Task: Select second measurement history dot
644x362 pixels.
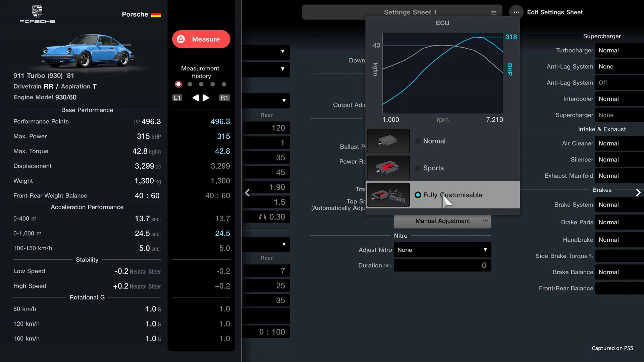Action: pyautogui.click(x=190, y=84)
